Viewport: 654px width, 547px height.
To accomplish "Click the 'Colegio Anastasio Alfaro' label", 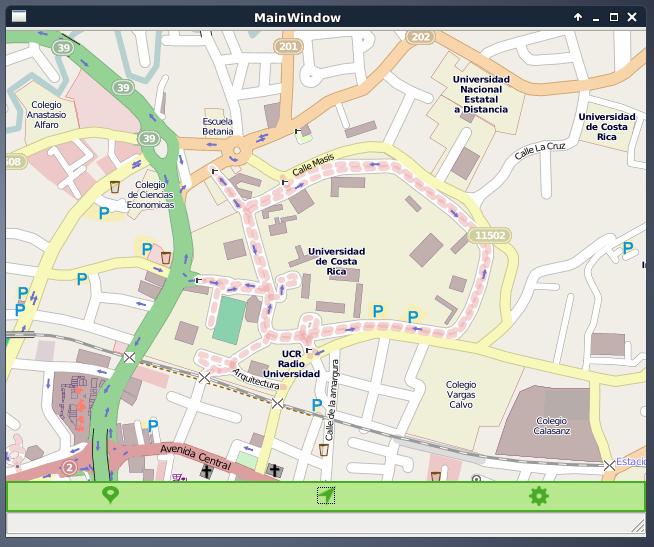I will (46, 115).
